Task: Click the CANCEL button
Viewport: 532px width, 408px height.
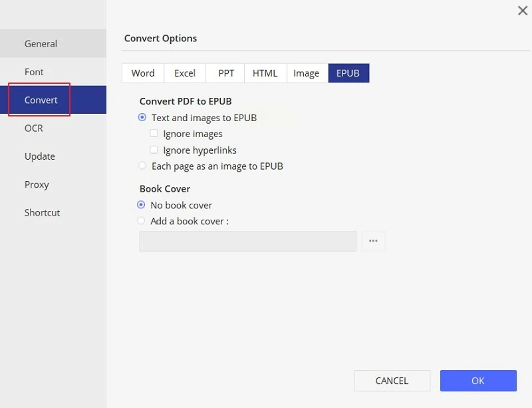Action: (392, 381)
